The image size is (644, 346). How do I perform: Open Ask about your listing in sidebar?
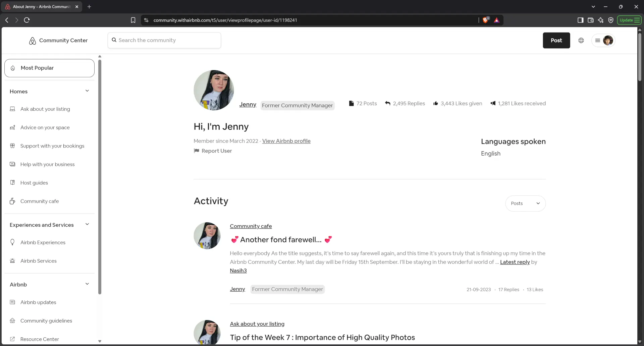pos(45,109)
